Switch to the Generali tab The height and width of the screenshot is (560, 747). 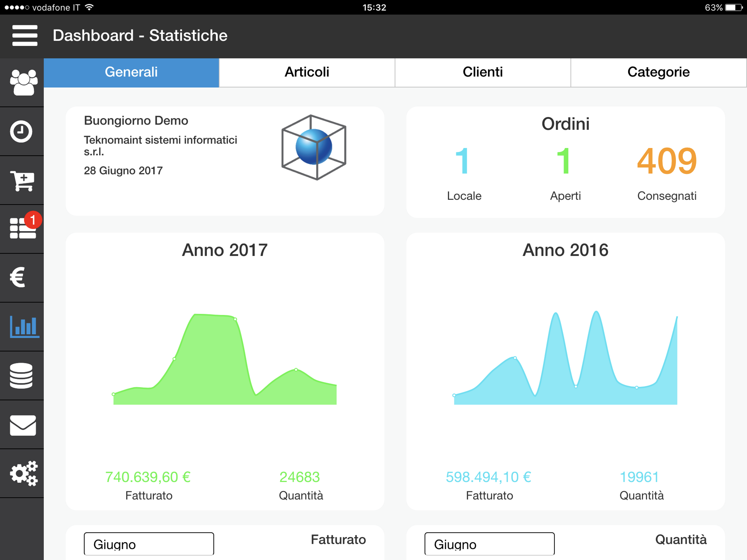pyautogui.click(x=131, y=72)
